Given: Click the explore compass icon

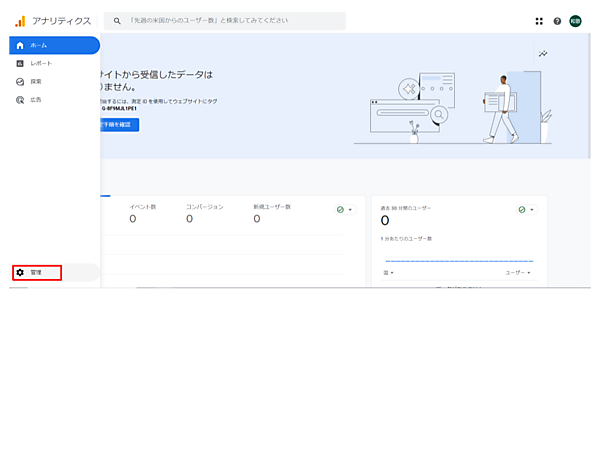Looking at the screenshot, I should point(20,82).
